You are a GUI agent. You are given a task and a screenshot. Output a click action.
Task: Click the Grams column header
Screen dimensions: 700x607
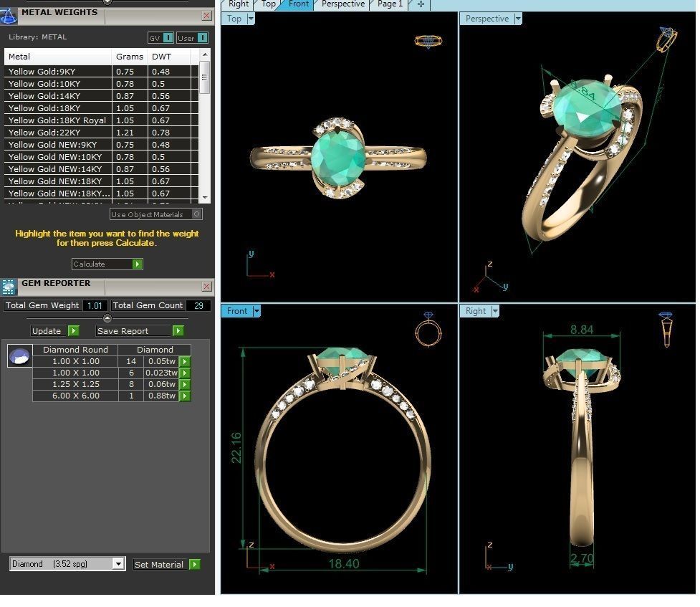tap(130, 57)
